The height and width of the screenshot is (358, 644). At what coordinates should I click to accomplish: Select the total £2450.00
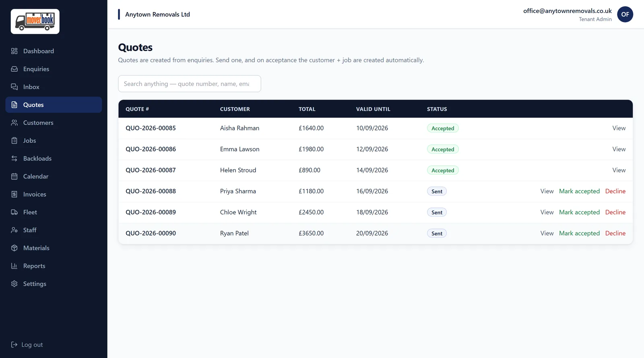click(x=311, y=212)
